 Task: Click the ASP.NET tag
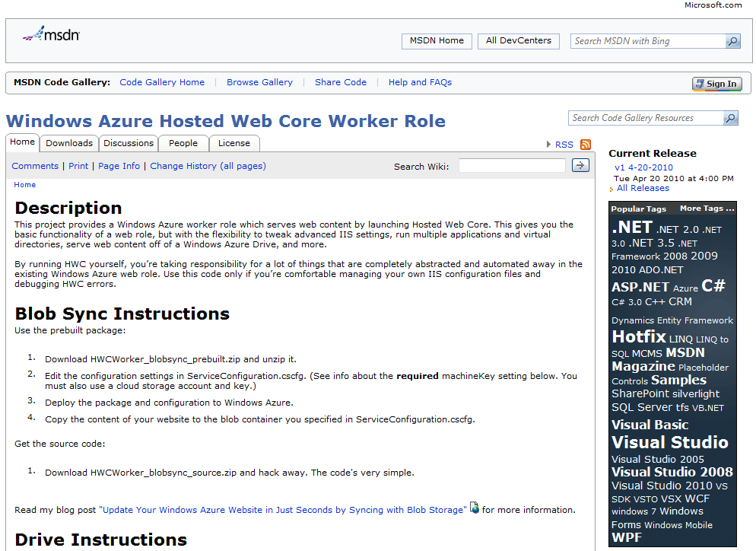[x=640, y=287]
